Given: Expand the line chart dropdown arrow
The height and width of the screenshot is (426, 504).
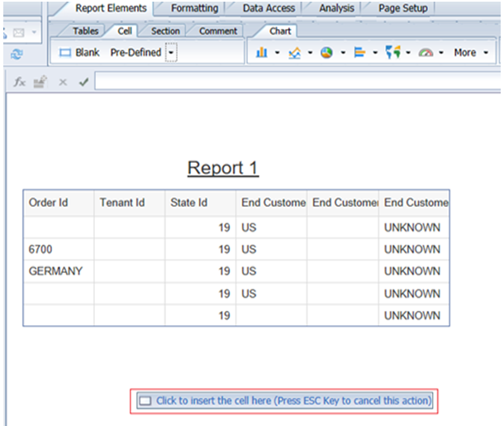Looking at the screenshot, I should 310,52.
